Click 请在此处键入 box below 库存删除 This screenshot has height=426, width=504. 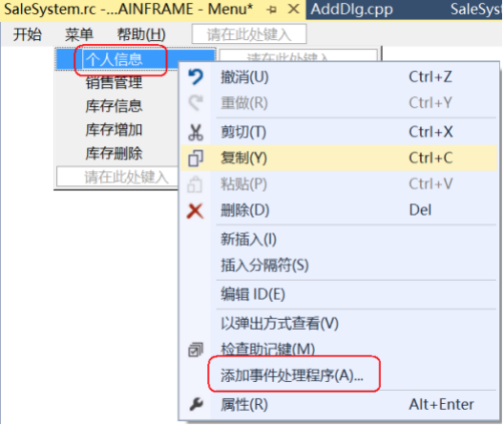point(117,177)
